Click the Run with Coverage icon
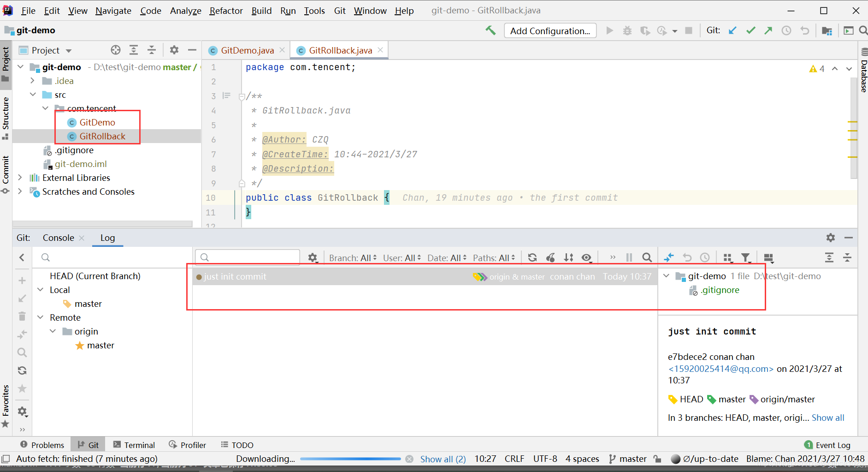Image resolution: width=868 pixels, height=472 pixels. click(645, 30)
